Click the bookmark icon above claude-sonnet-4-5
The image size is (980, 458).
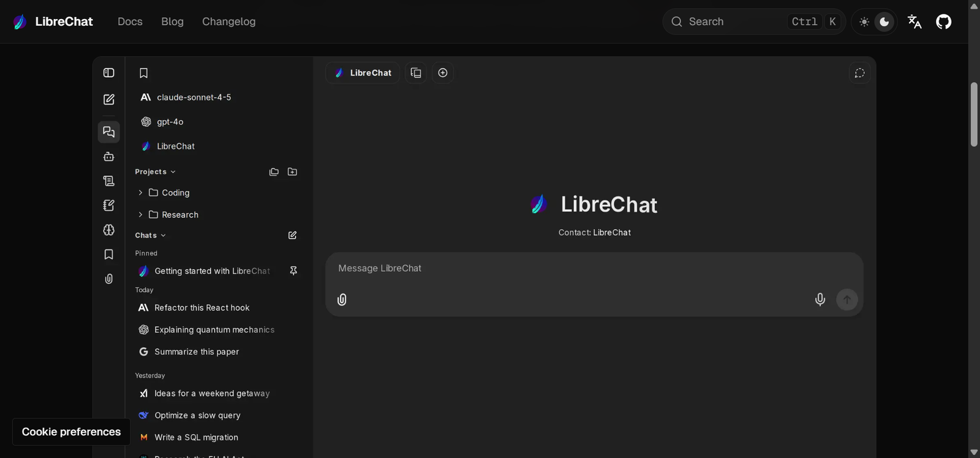click(x=144, y=73)
